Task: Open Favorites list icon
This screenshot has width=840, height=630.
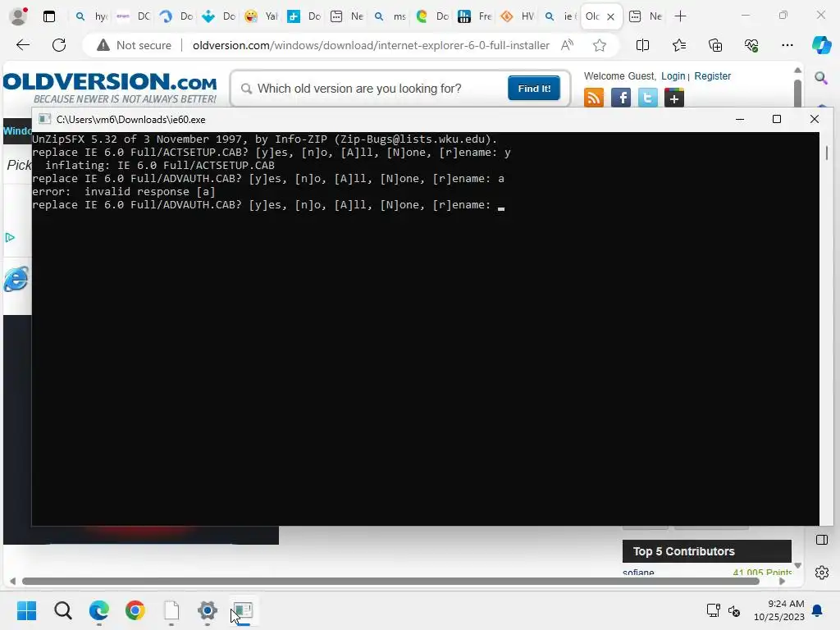Action: pos(678,46)
